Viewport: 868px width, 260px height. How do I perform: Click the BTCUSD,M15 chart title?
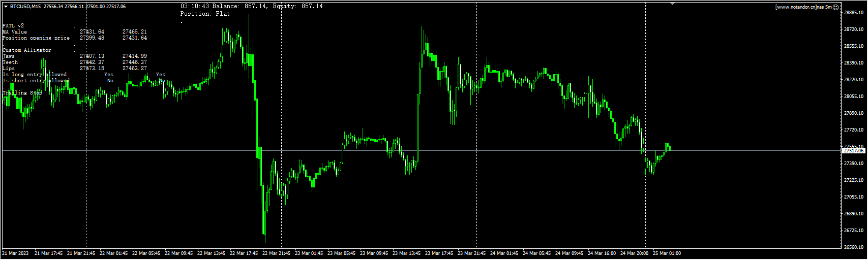pos(25,7)
